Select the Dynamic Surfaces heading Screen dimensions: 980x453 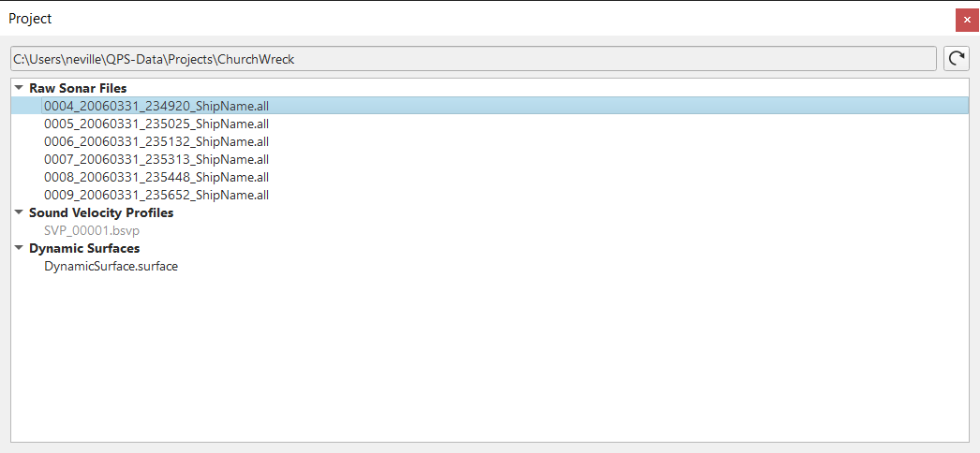(x=84, y=248)
